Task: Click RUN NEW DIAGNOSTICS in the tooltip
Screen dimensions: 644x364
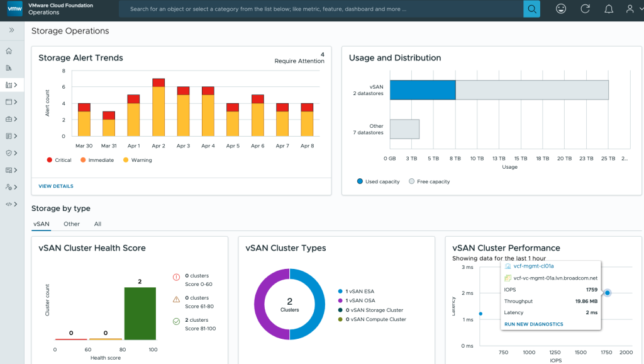Action: pos(533,324)
